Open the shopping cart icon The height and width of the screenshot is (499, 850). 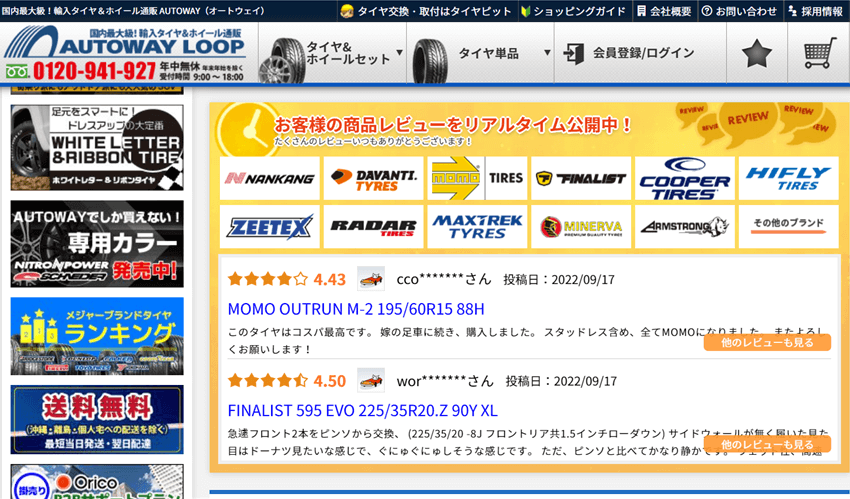click(x=819, y=53)
